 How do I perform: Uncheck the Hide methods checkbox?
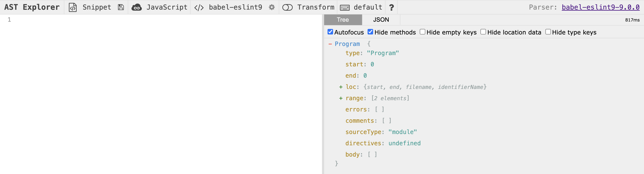[x=370, y=32]
